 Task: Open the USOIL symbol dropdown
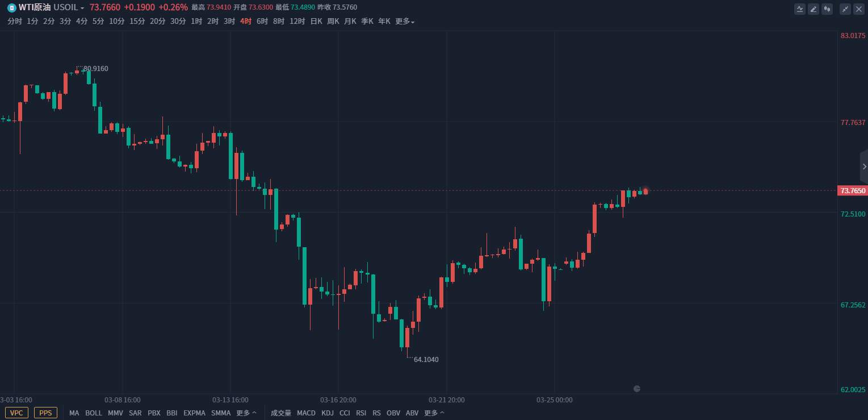(x=69, y=7)
